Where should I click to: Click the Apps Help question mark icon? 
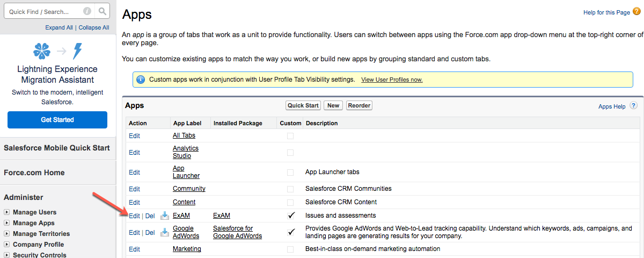[634, 106]
